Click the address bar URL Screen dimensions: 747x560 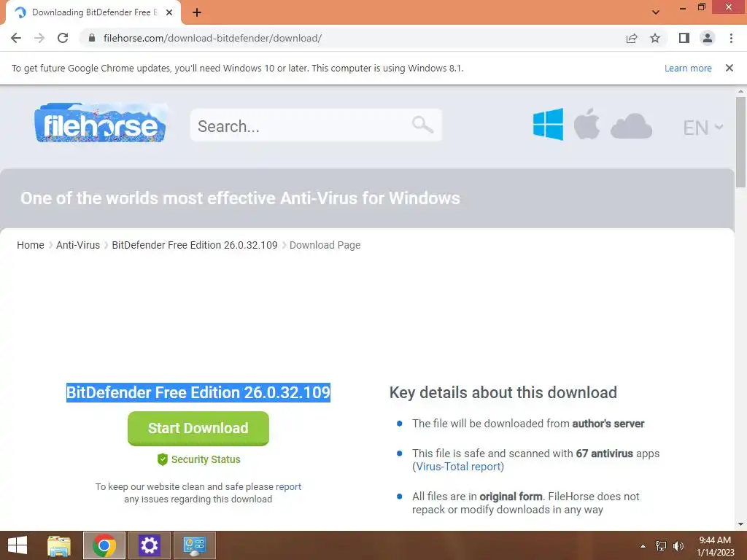(x=212, y=38)
